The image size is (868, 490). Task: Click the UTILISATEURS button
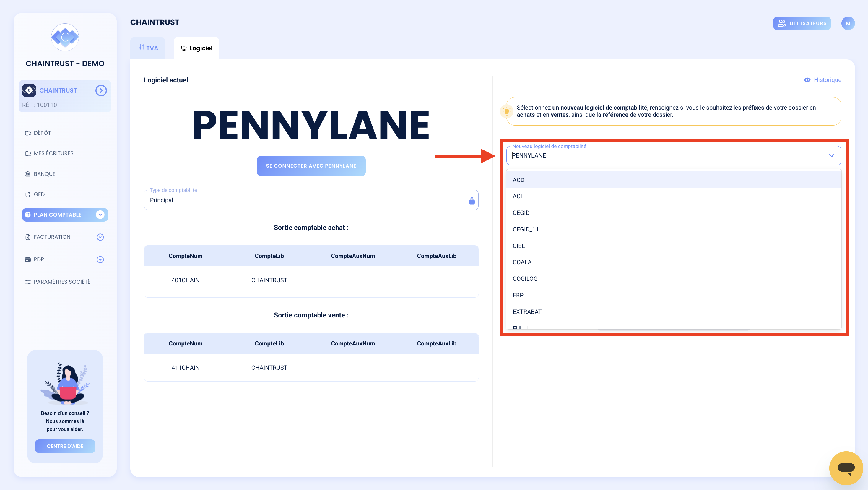pyautogui.click(x=802, y=23)
